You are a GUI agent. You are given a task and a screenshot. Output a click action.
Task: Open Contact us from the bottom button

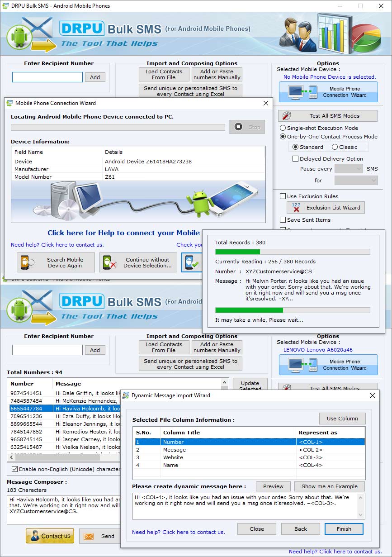click(x=49, y=536)
